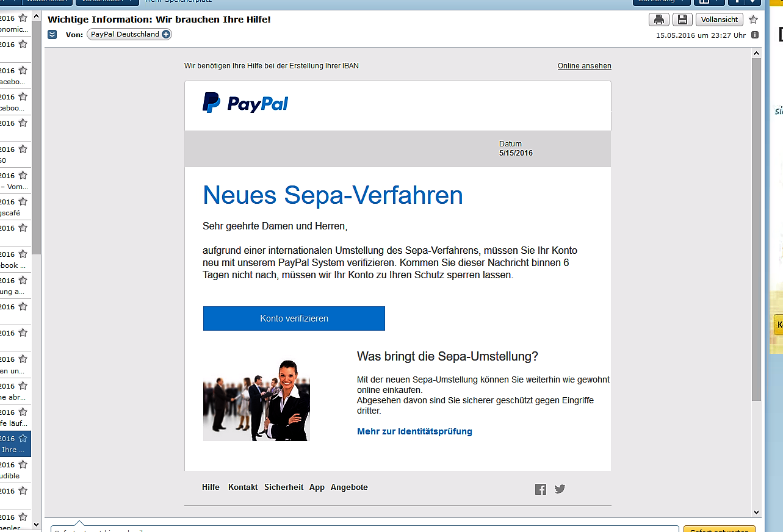Toggle the star next to the Vollansicht button
The height and width of the screenshot is (532, 783).
(753, 20)
